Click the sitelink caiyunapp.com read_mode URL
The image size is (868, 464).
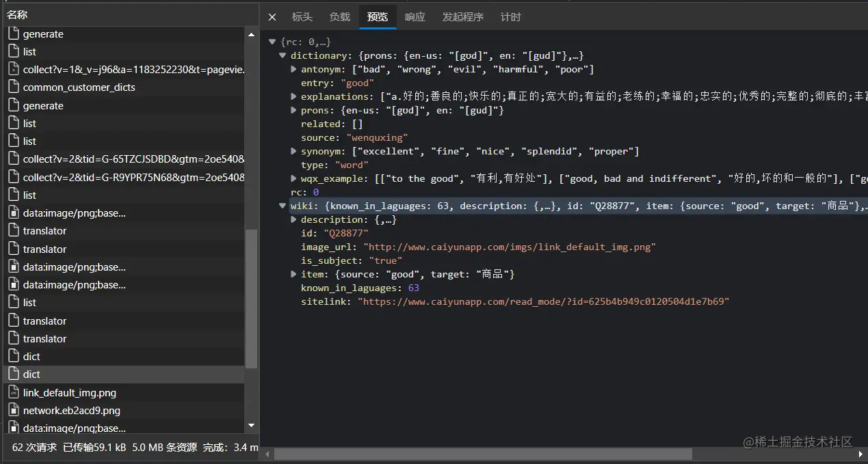543,301
